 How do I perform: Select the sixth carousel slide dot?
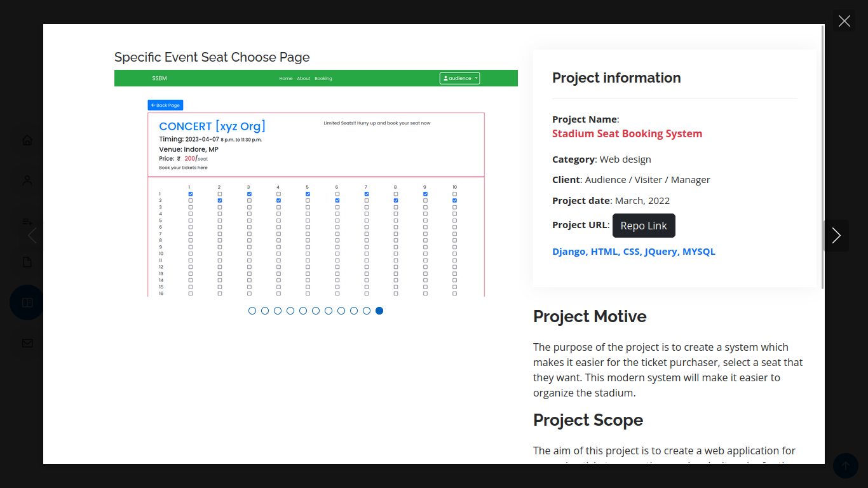[316, 311]
